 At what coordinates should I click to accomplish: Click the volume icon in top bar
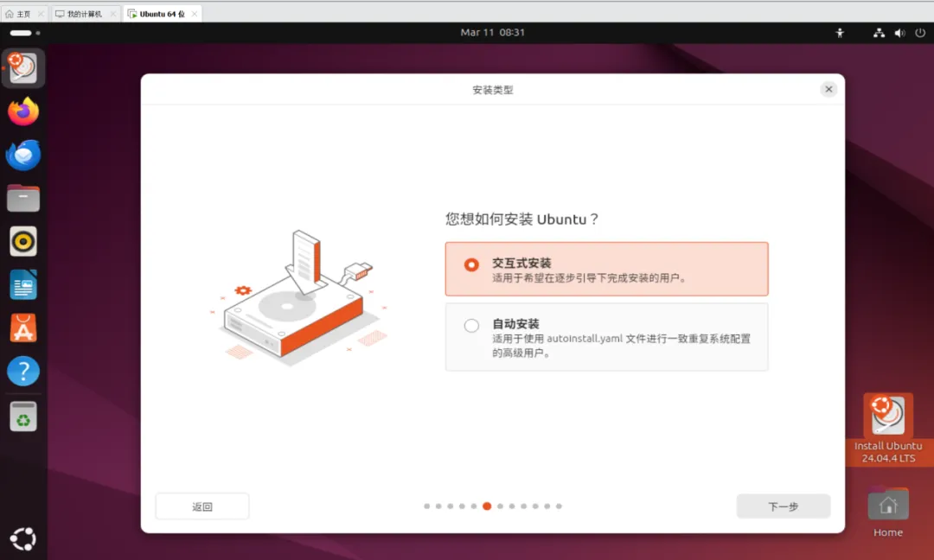pos(899,33)
